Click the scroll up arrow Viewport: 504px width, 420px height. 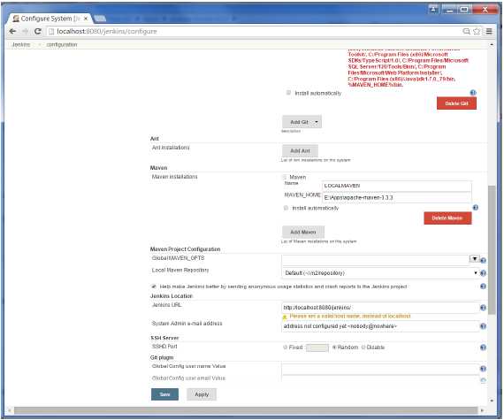[x=493, y=45]
